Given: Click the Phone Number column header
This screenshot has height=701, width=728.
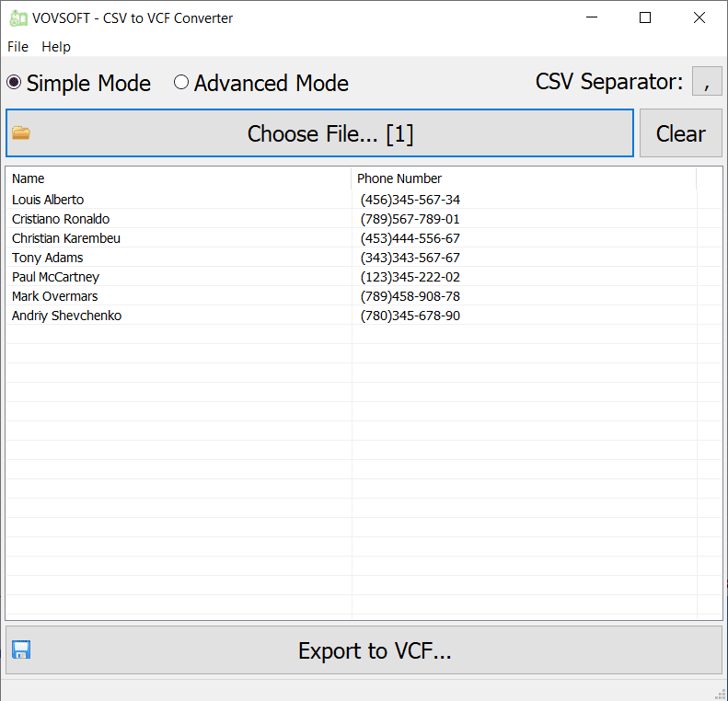Looking at the screenshot, I should click(x=399, y=178).
